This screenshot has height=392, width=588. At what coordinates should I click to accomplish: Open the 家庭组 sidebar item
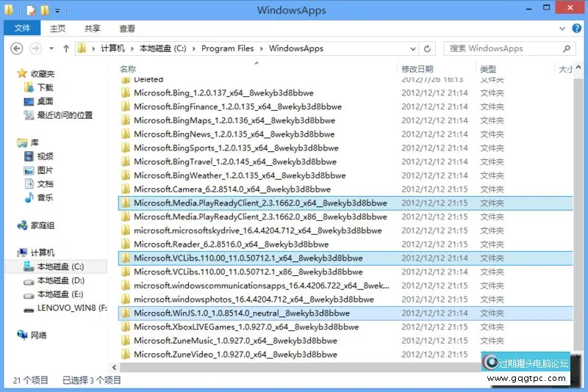[x=42, y=225]
